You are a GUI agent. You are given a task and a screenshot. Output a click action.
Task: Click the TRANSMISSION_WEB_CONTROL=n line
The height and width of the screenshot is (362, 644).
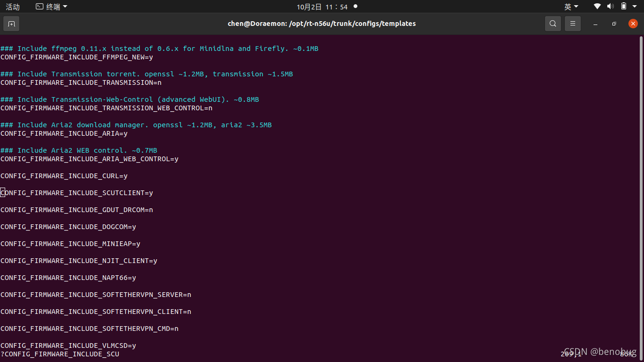[107, 108]
